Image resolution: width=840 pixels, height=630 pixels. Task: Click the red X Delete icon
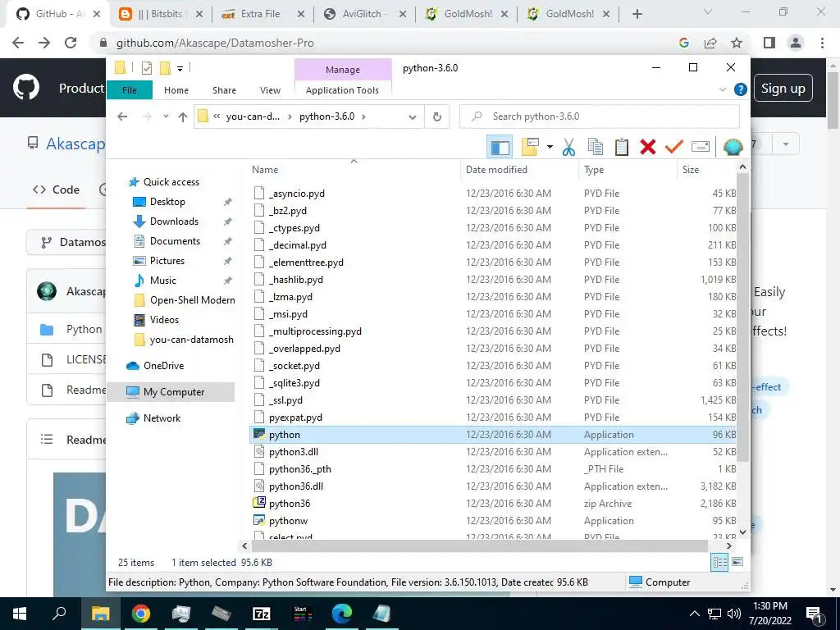click(x=648, y=146)
